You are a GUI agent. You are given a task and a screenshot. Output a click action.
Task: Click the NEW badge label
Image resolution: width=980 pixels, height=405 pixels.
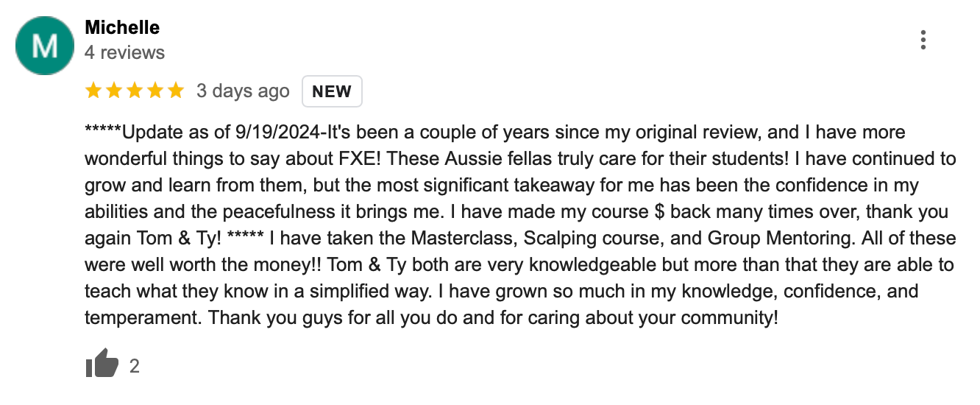(x=332, y=91)
